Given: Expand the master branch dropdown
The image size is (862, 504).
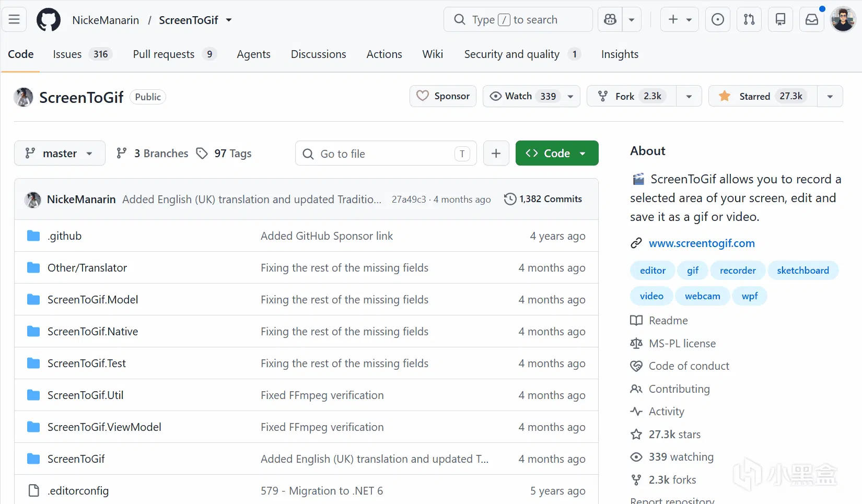Looking at the screenshot, I should click(x=60, y=153).
